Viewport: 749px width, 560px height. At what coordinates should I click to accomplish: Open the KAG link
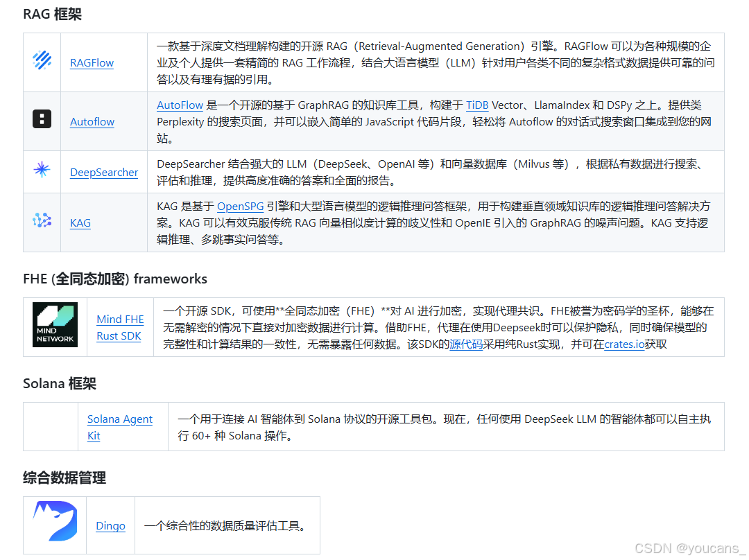[x=80, y=223]
